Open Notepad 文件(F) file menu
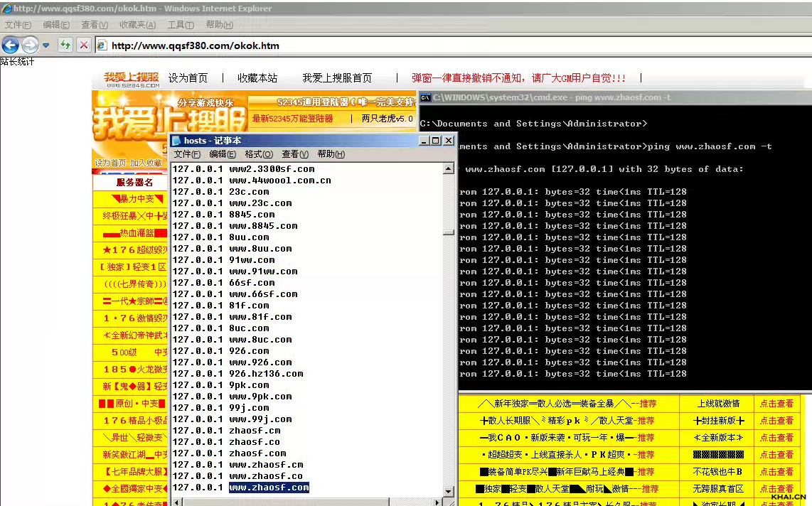This screenshot has width=812, height=506. (187, 154)
